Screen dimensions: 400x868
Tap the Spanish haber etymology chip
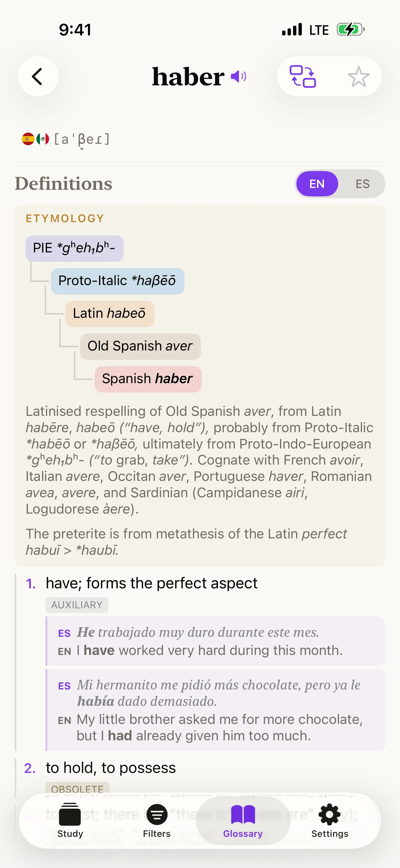(148, 379)
